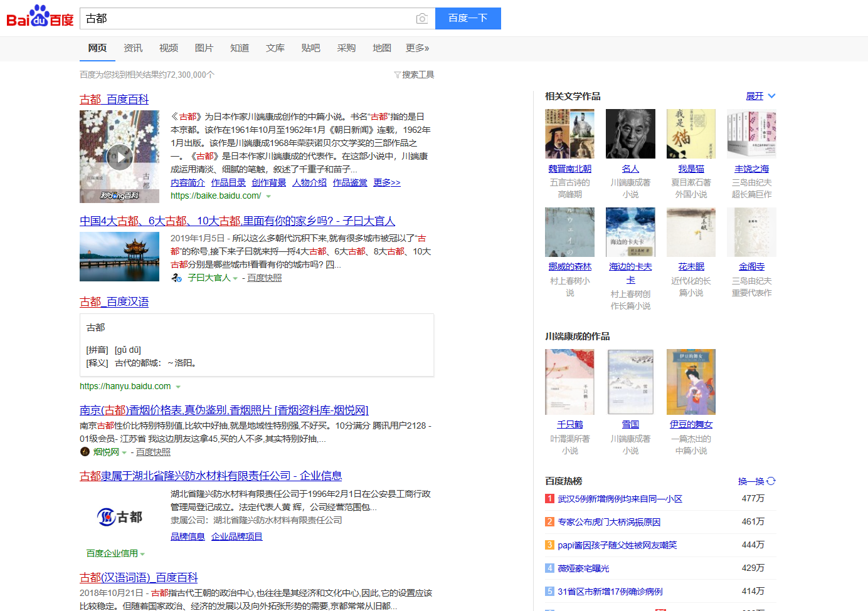
Task: Open the 古都_百度百科 result link
Action: [114, 99]
